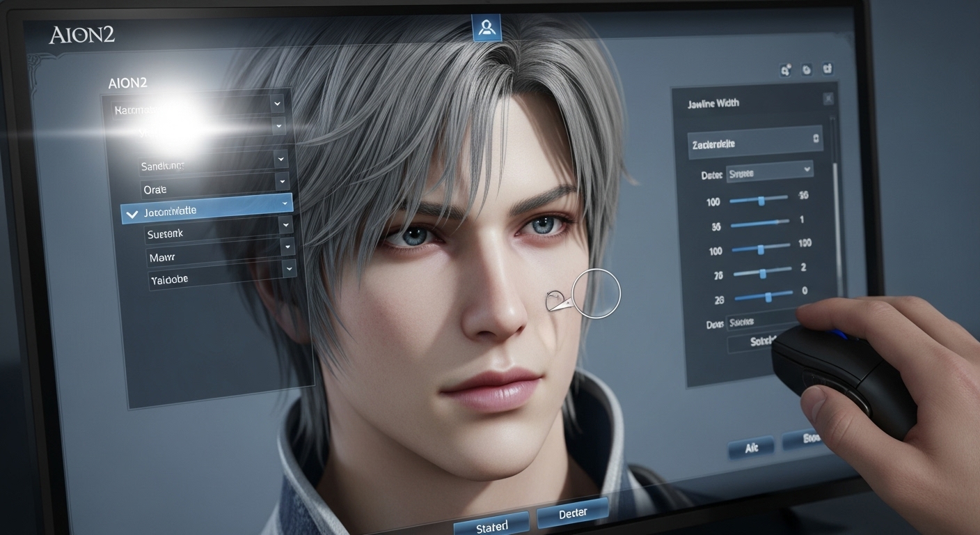The width and height of the screenshot is (980, 535).
Task: Open the dropdown arrow on the Sandlung row
Action: click(x=281, y=159)
